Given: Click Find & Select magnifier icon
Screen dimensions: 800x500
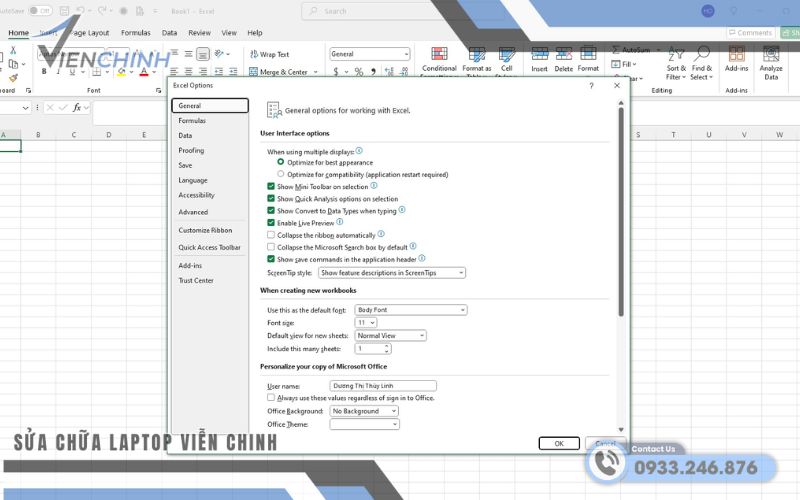Looking at the screenshot, I should coord(702,54).
